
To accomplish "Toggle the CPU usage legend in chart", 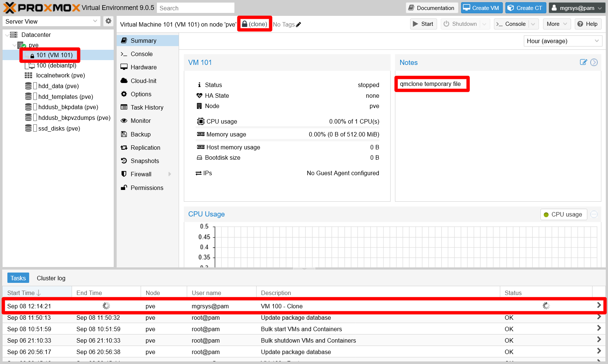I will (x=563, y=214).
